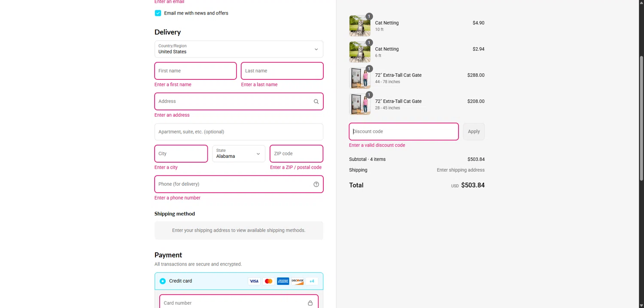Click the Cat Netting 10 ft thumbnail
Image resolution: width=644 pixels, height=308 pixels.
pyautogui.click(x=360, y=26)
